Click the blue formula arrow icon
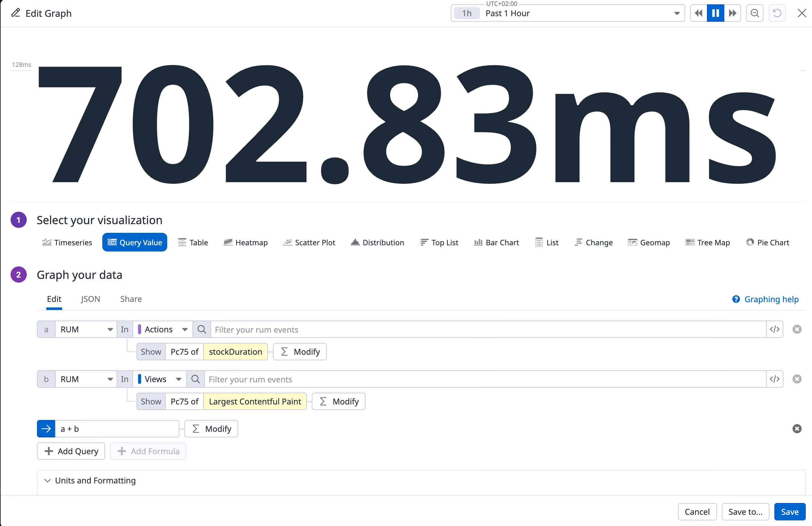 (46, 429)
